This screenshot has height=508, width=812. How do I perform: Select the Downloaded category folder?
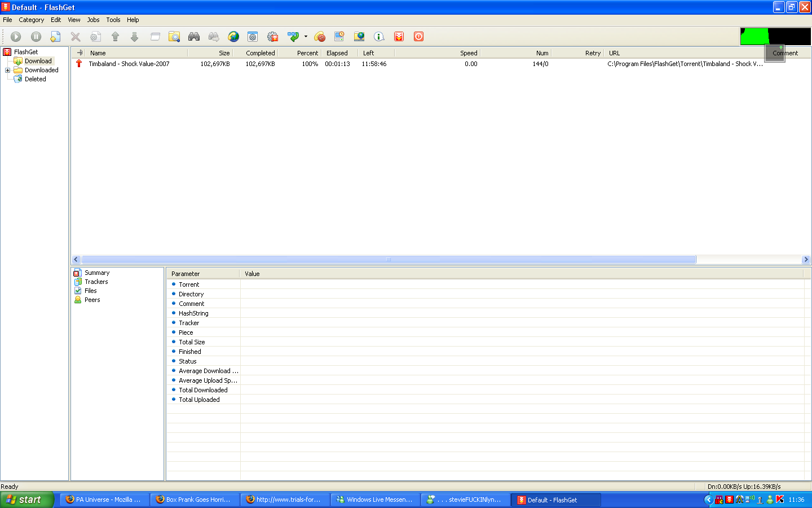[42, 70]
